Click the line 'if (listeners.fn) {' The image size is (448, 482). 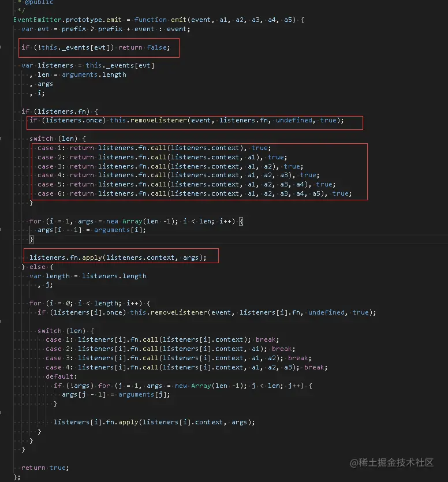(59, 111)
